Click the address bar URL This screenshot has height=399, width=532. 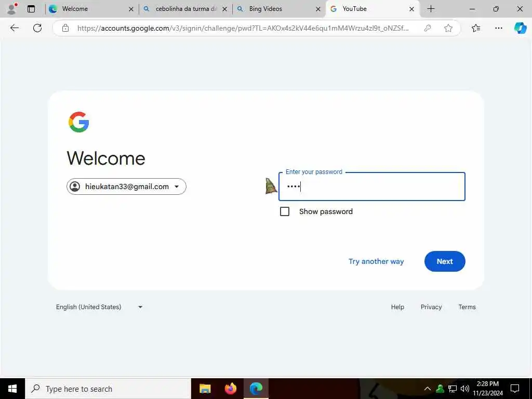[x=243, y=28]
